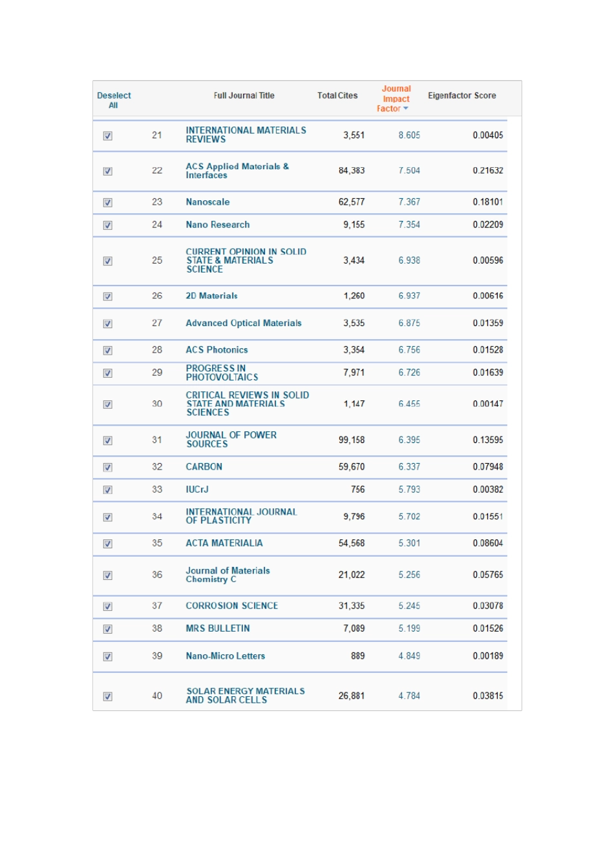Sort by Eigenfactor Score column header
This screenshot has width=614, height=868.
point(462,96)
